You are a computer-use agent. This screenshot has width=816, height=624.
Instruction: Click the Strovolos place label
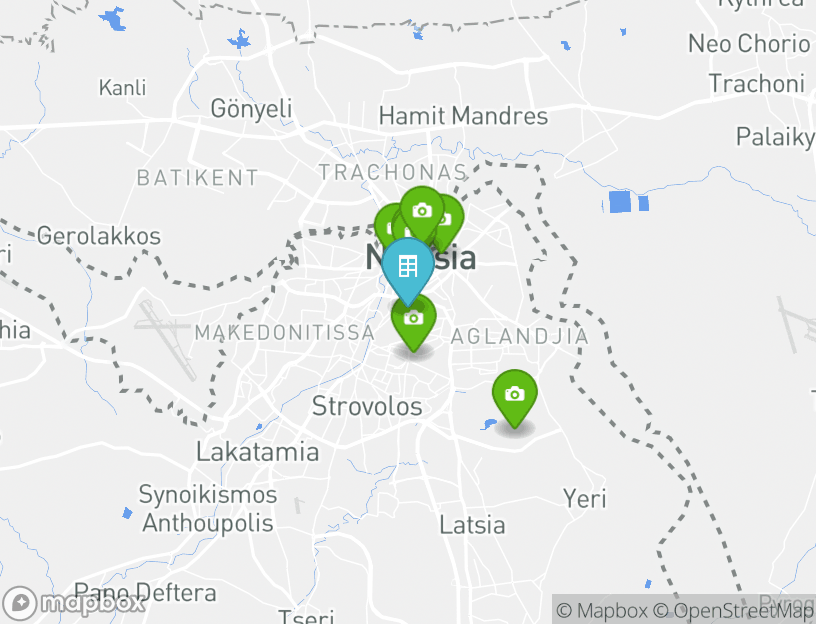tap(367, 406)
